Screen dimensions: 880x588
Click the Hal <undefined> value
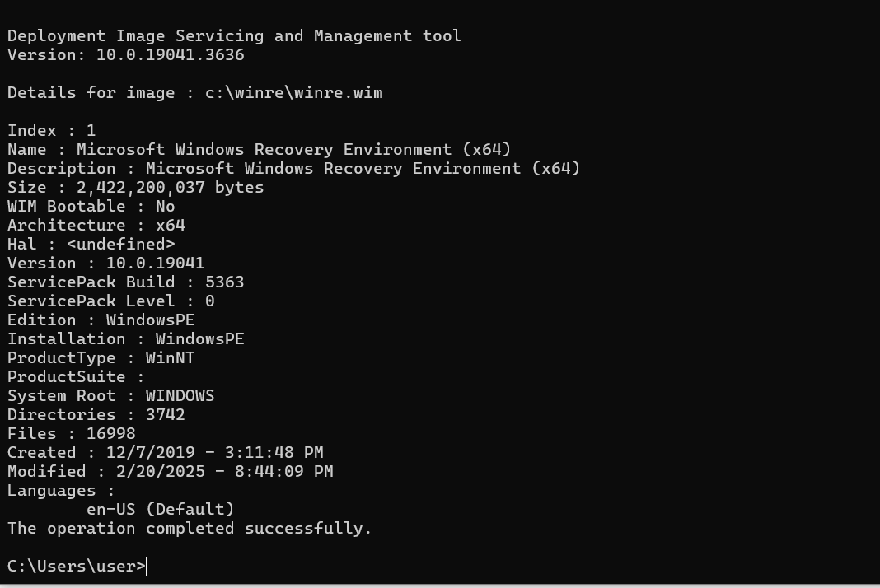coord(120,245)
